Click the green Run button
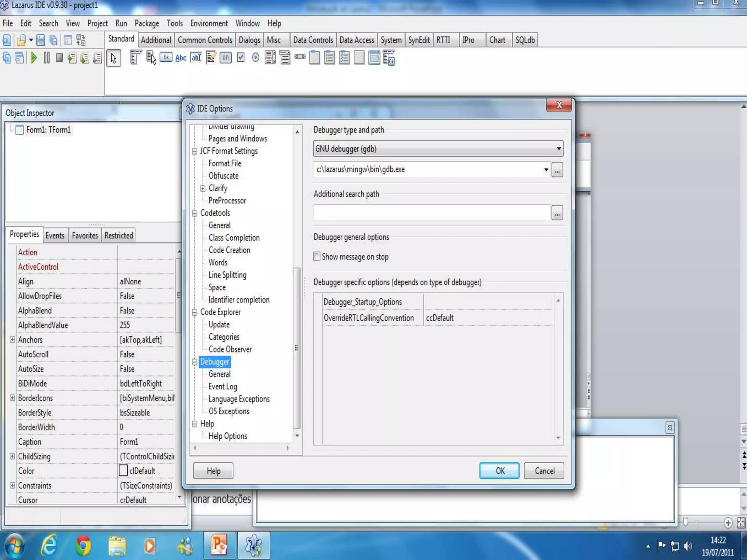The image size is (747, 560). (34, 58)
